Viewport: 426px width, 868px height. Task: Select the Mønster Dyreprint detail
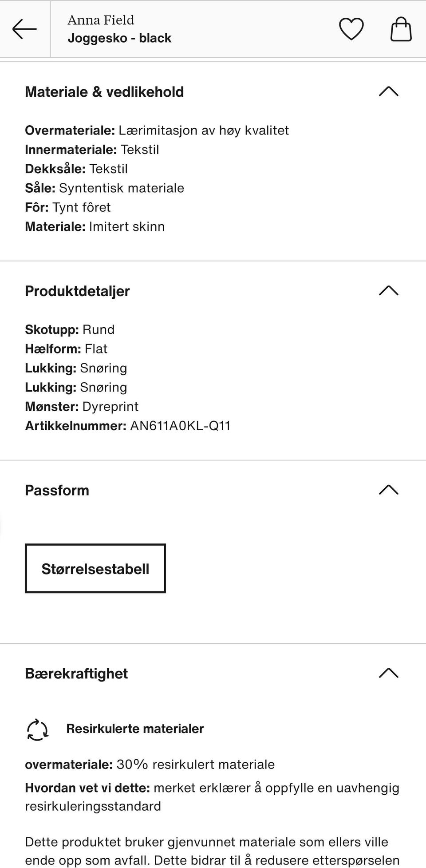(82, 406)
